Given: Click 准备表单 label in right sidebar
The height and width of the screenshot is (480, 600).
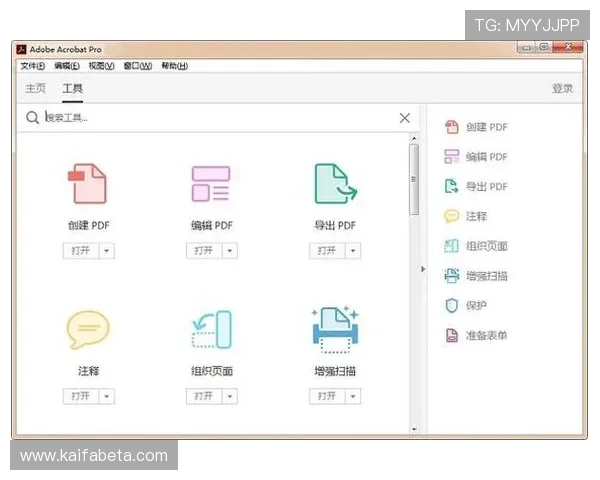Looking at the screenshot, I should (x=487, y=335).
